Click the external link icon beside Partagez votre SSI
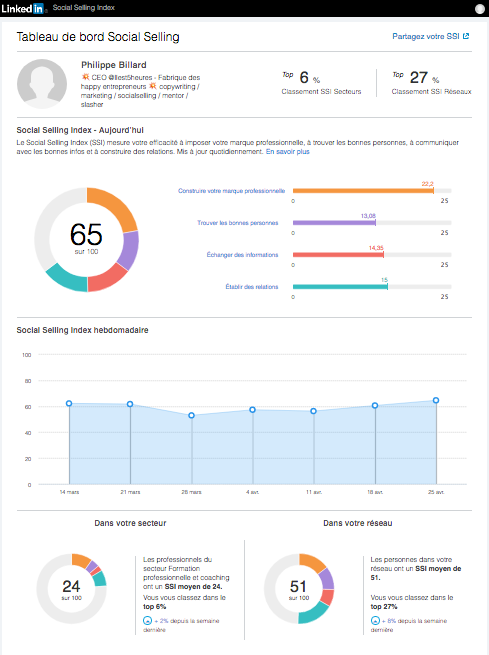489x655 pixels. pyautogui.click(x=466, y=36)
